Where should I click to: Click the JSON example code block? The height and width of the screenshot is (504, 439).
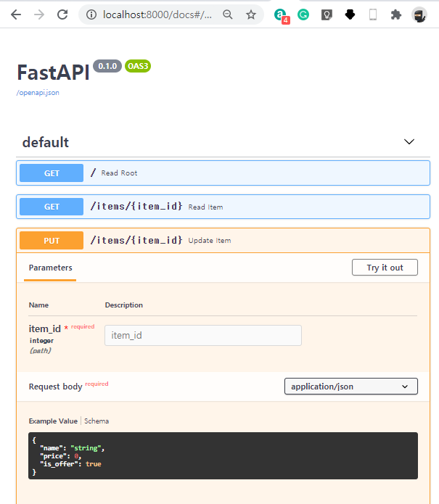pyautogui.click(x=223, y=456)
